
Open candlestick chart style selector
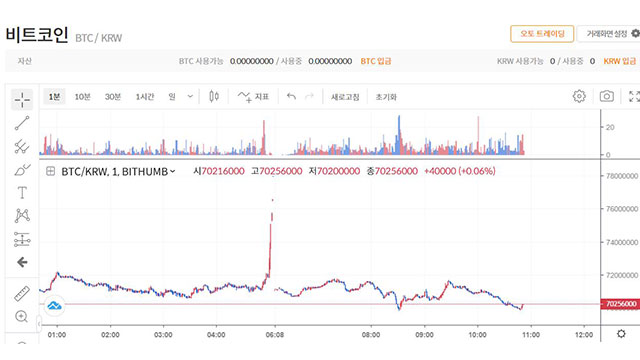coord(214,97)
